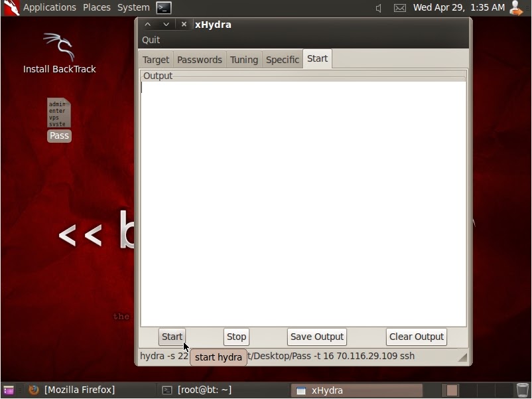Mute using the volume speaker icon

379,8
